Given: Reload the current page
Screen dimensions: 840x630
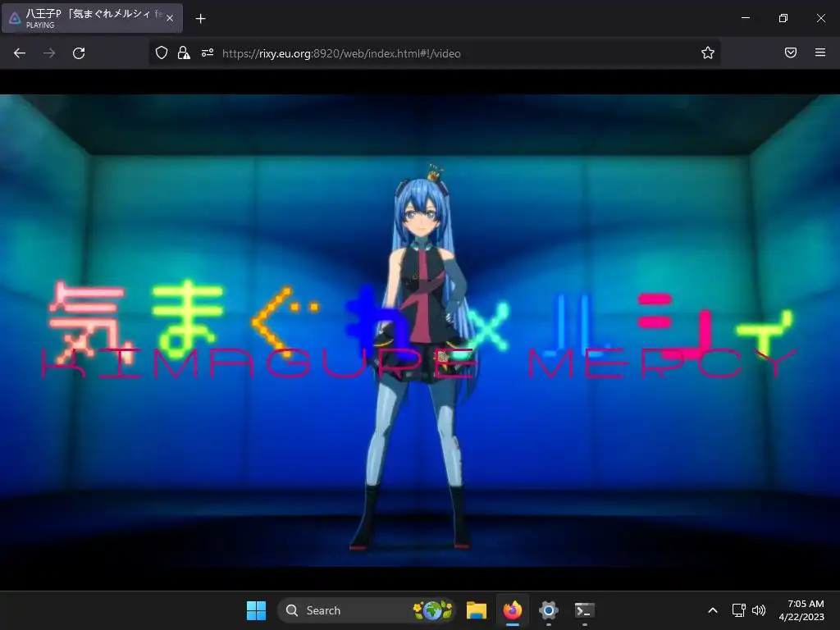Looking at the screenshot, I should (79, 53).
